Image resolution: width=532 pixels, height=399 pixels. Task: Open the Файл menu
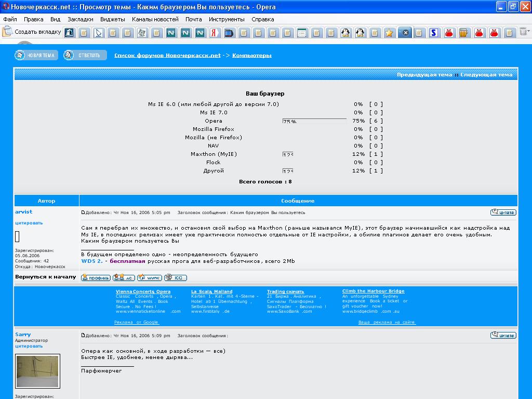10,19
